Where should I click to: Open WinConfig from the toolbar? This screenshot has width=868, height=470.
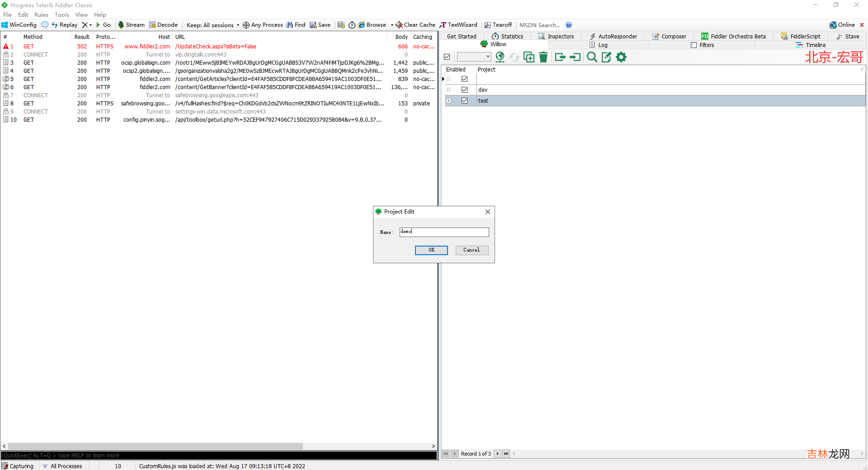coord(19,25)
